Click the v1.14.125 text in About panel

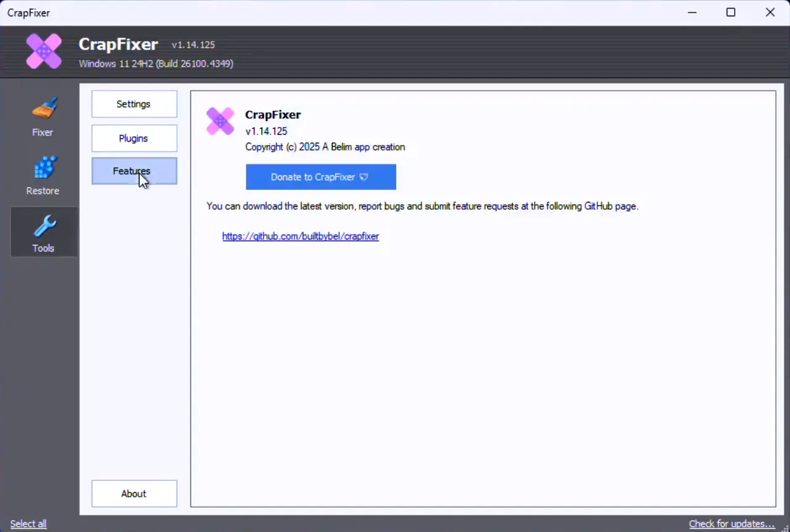[x=266, y=131]
